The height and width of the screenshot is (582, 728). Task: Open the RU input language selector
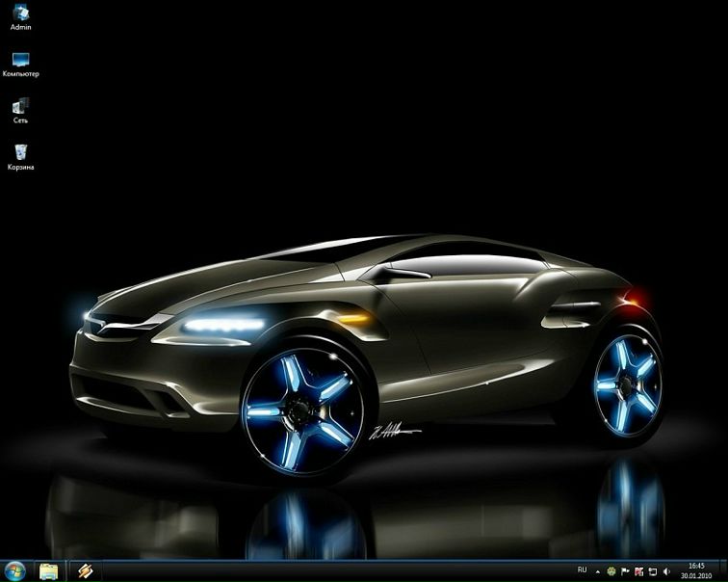click(x=582, y=569)
